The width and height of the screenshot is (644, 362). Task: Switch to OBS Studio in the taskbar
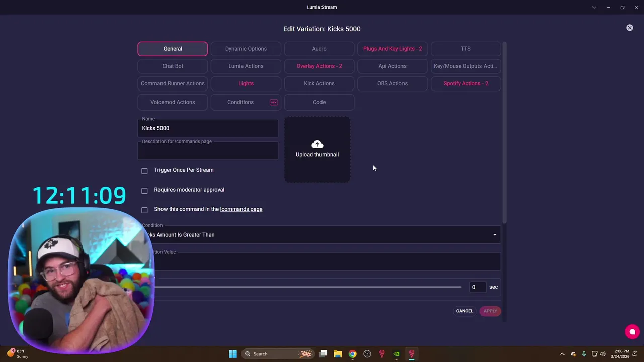367,354
